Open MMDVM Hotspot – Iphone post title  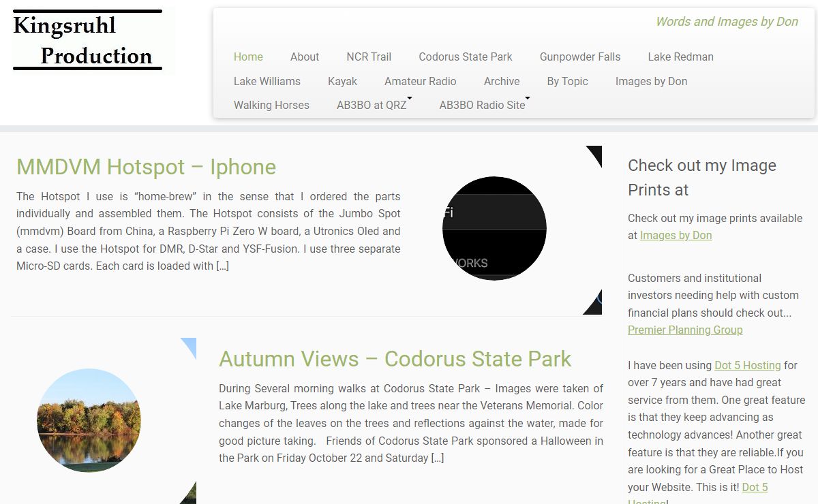(146, 167)
